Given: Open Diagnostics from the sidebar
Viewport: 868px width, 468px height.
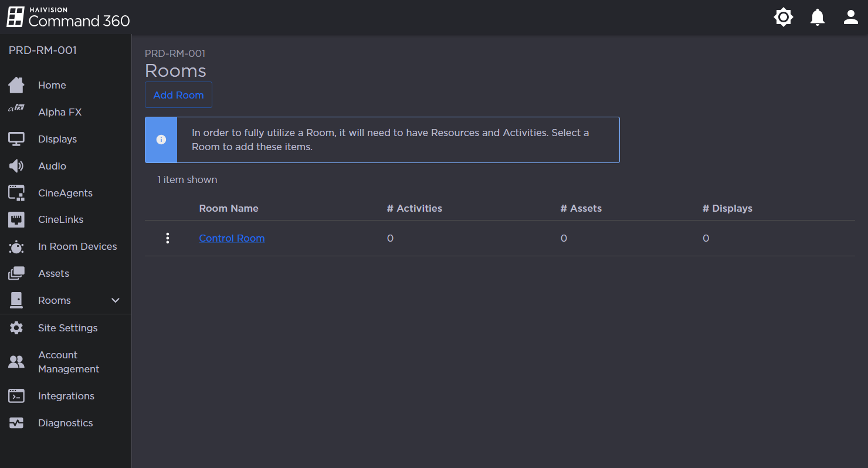Looking at the screenshot, I should point(65,423).
